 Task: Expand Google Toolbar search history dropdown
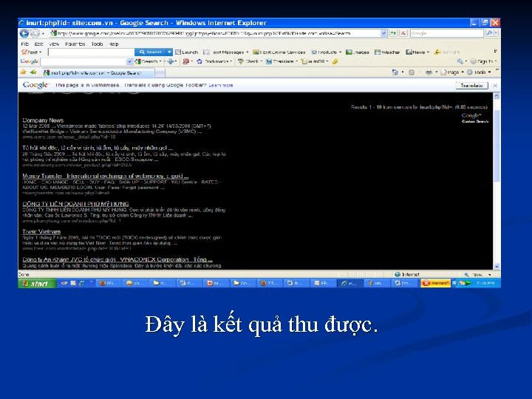129,62
